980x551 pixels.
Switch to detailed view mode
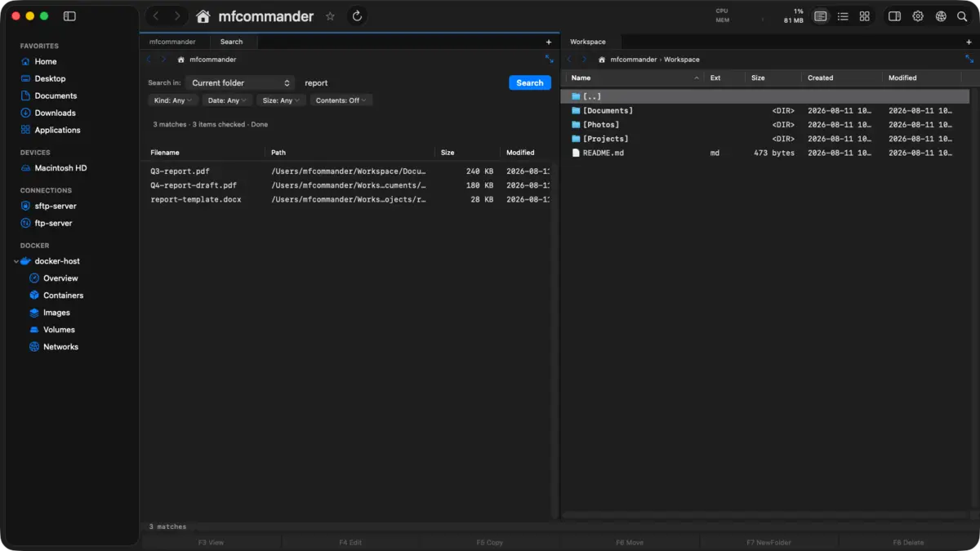(821, 16)
